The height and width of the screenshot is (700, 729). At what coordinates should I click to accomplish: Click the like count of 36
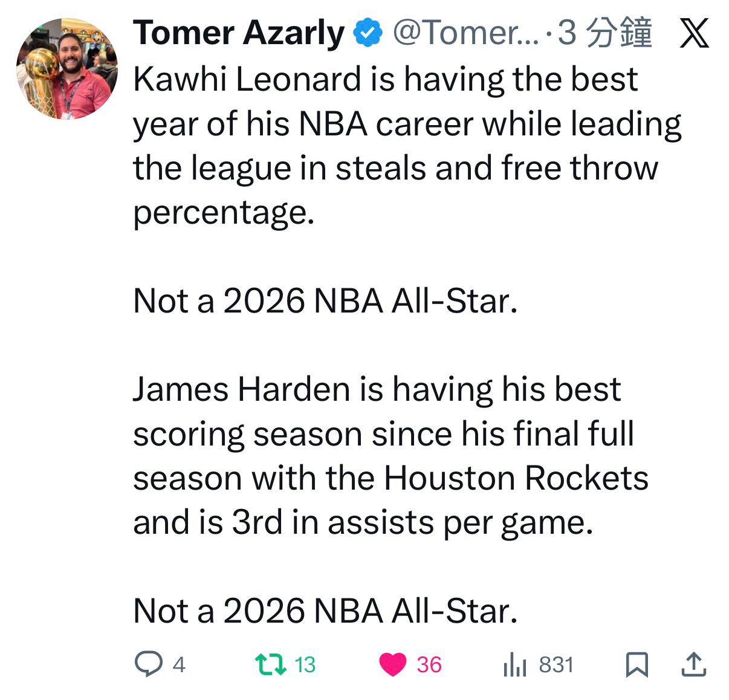pos(429,665)
